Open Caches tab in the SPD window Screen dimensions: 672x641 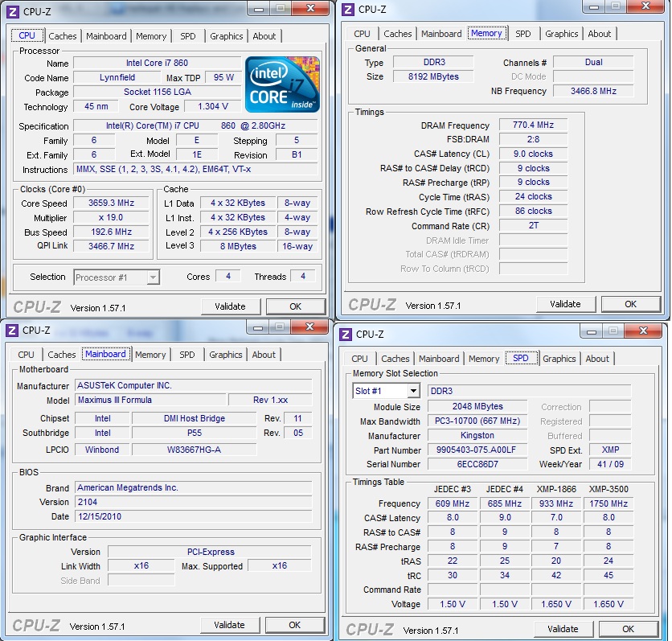395,359
